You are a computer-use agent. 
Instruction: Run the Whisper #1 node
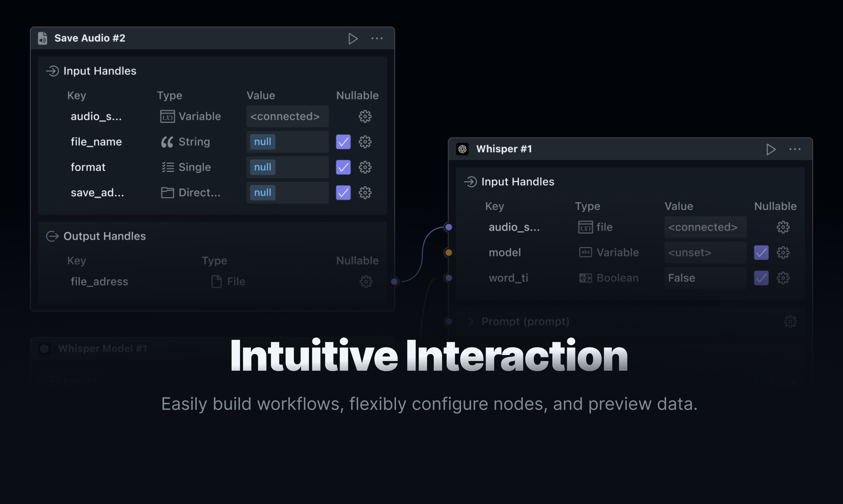pyautogui.click(x=771, y=150)
